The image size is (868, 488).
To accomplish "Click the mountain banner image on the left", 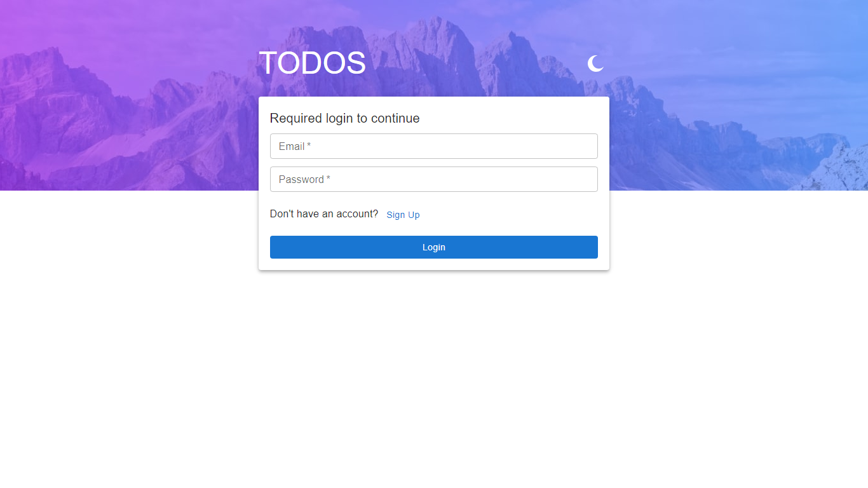I will coord(127,114).
